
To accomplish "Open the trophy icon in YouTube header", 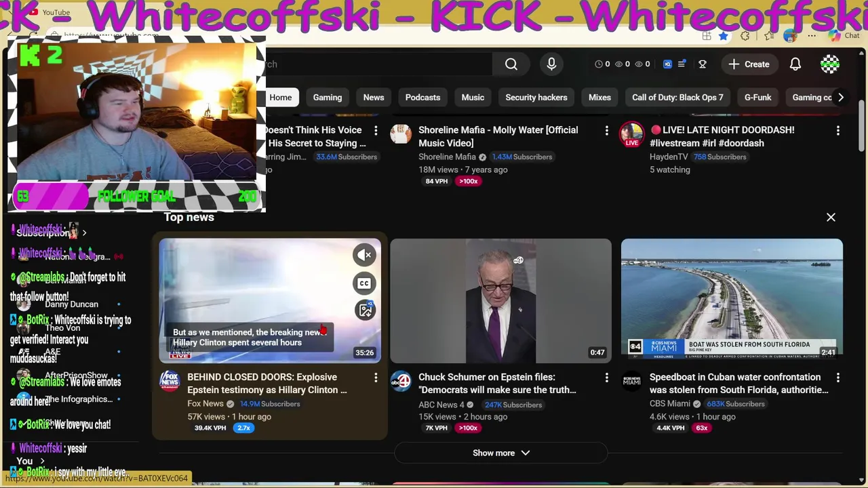I will point(703,64).
